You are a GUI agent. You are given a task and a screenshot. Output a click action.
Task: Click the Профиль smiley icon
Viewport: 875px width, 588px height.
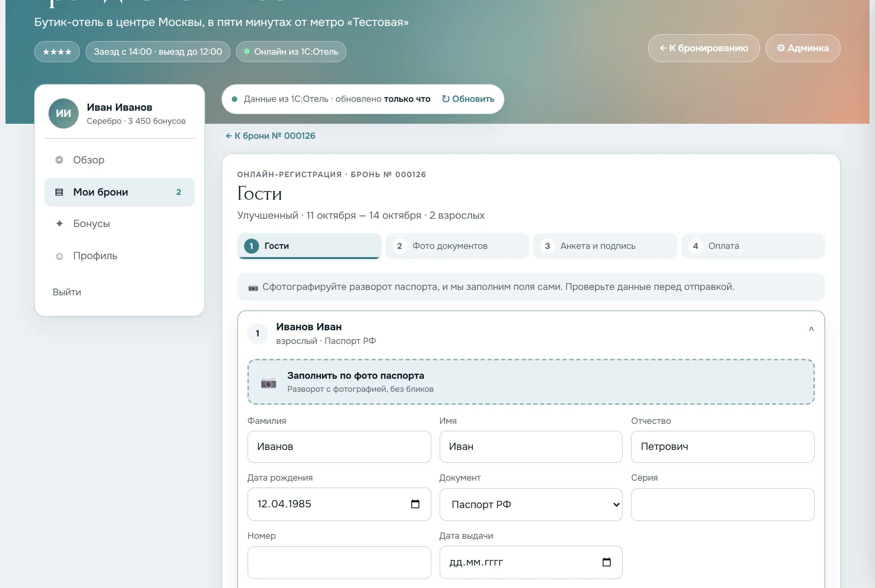coord(59,256)
